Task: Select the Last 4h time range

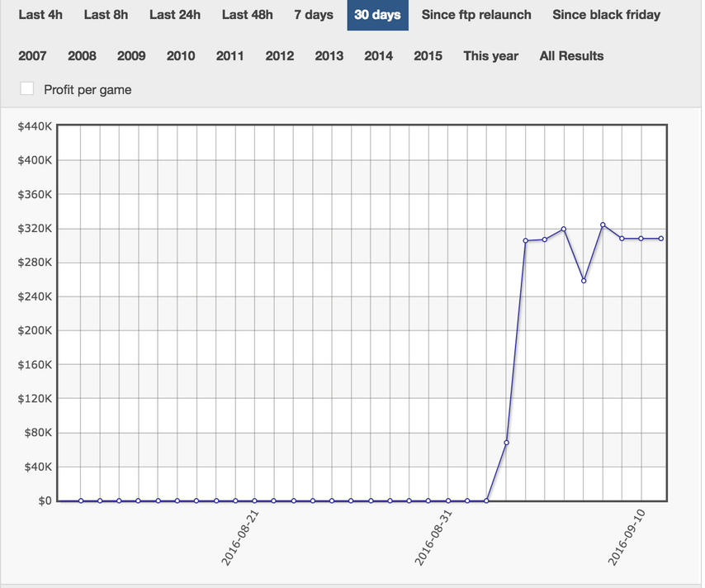Action: (40, 15)
